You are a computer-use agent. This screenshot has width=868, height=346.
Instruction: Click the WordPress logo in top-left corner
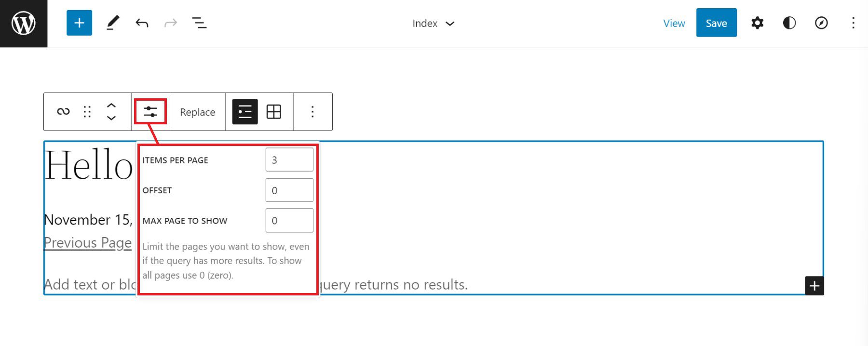(23, 23)
